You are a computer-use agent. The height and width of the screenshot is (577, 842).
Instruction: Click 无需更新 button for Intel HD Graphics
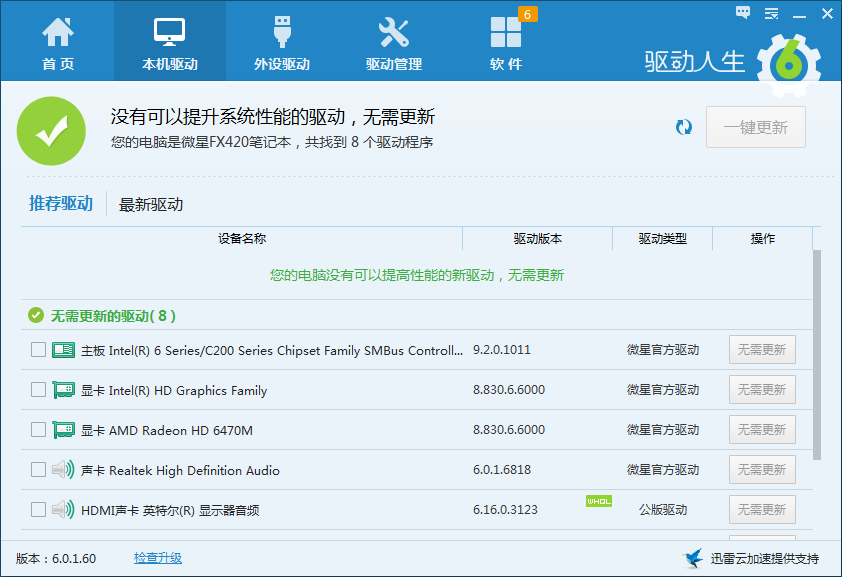click(x=762, y=390)
